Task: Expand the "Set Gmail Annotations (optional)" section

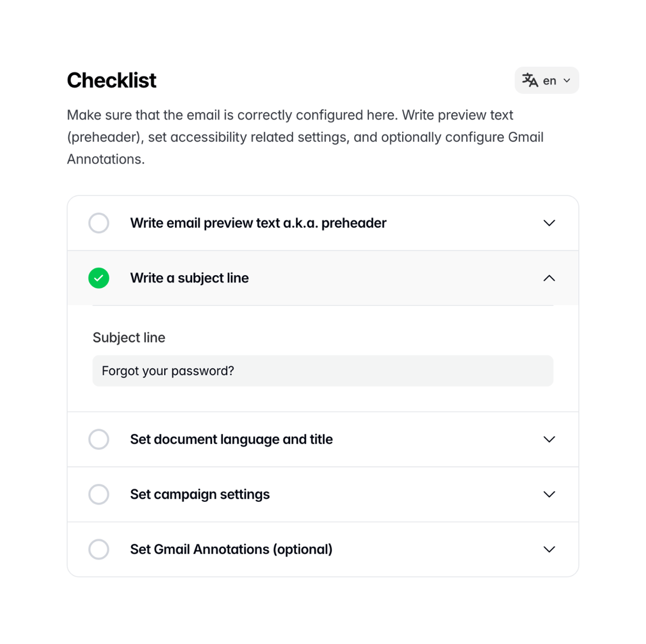Action: 549,549
